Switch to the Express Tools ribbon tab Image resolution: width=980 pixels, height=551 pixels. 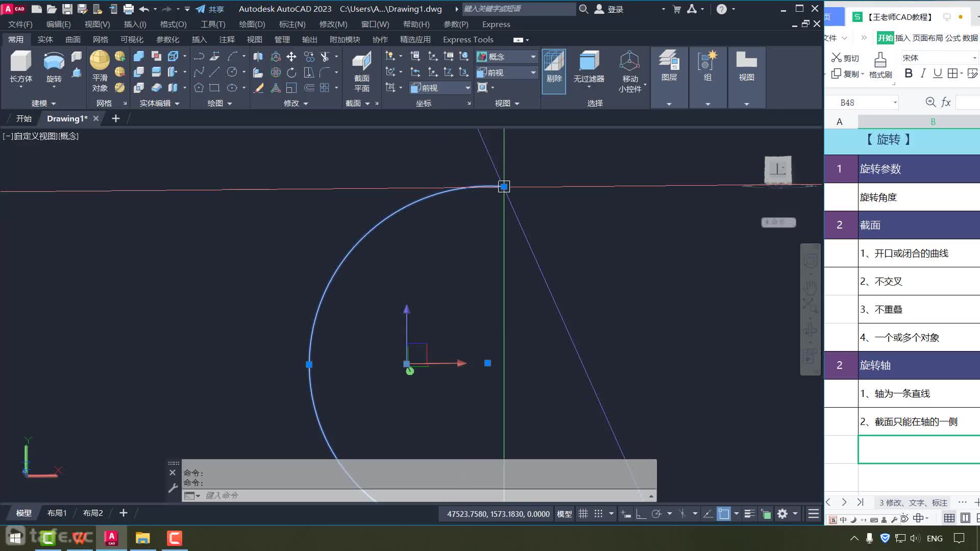[x=468, y=39]
